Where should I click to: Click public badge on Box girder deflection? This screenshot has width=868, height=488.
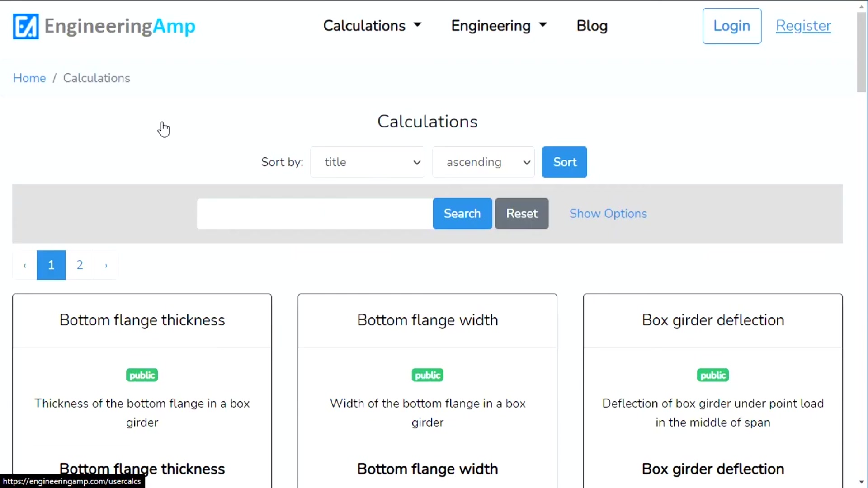[712, 375]
